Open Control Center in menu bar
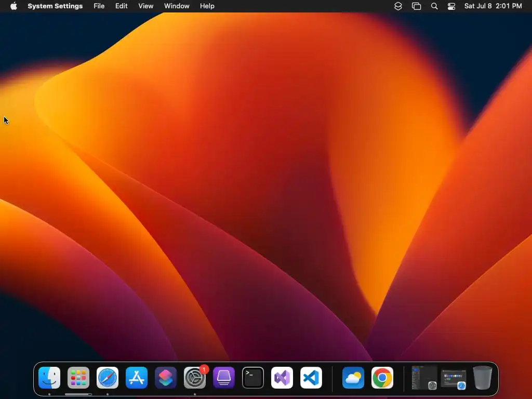Viewport: 532px width, 399px height. [x=451, y=6]
